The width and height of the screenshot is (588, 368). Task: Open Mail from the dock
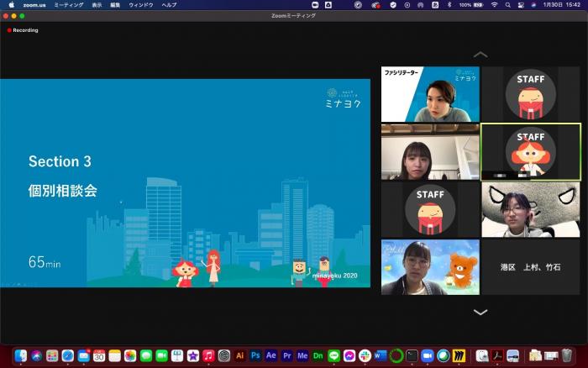click(84, 355)
